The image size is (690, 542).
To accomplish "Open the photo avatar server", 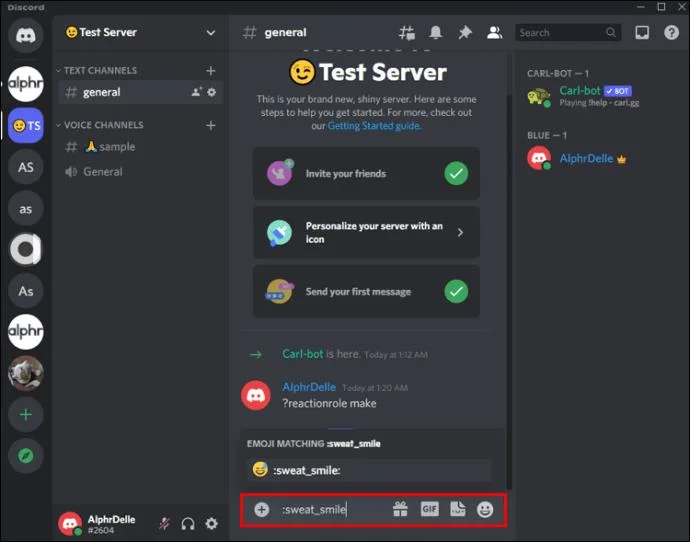I will 26,373.
